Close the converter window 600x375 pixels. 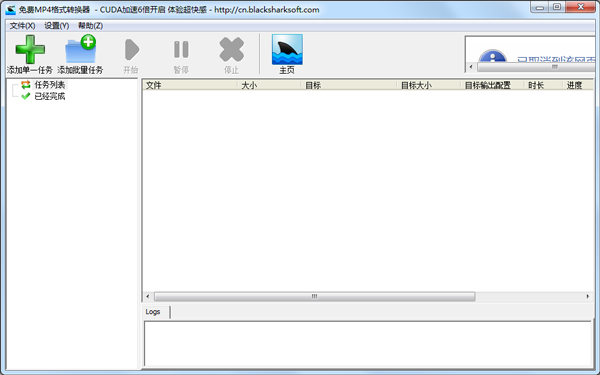[580, 7]
